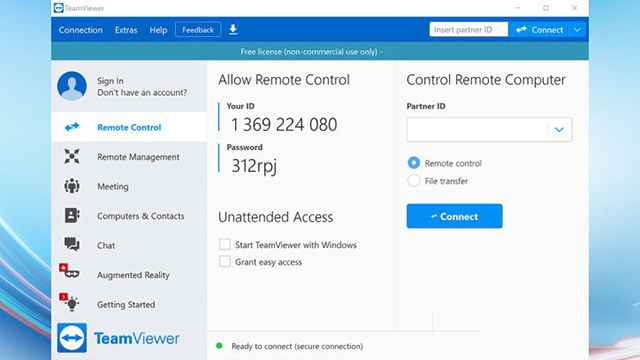Screen dimensions: 640x360
Task: Click the Sign In link
Action: click(110, 81)
